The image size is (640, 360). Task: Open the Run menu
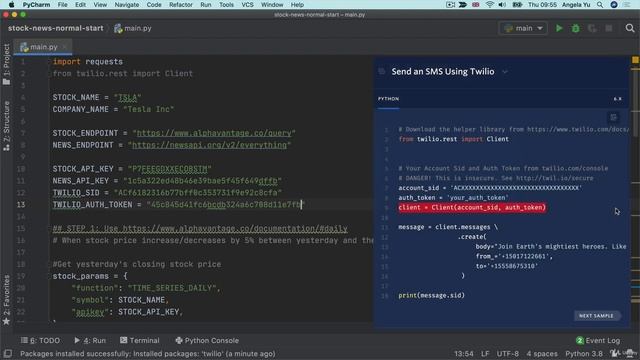[206, 4]
